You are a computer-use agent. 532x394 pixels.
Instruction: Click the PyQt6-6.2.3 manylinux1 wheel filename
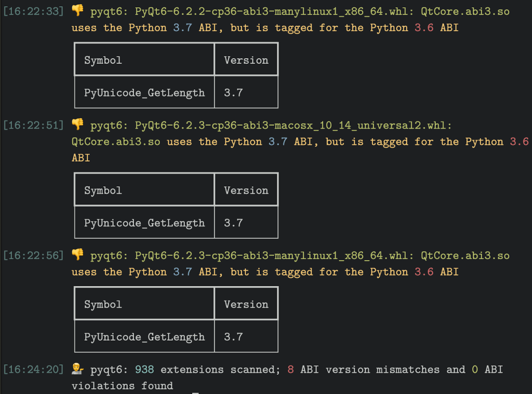[273, 256]
